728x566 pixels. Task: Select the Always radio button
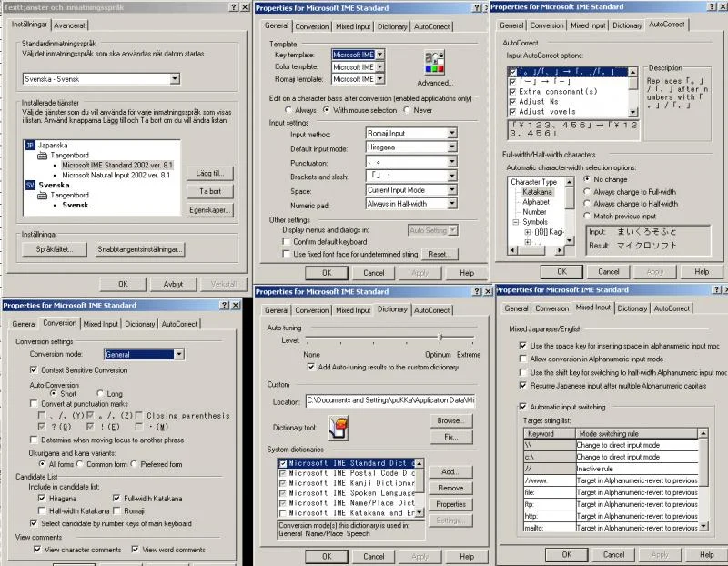coord(288,110)
